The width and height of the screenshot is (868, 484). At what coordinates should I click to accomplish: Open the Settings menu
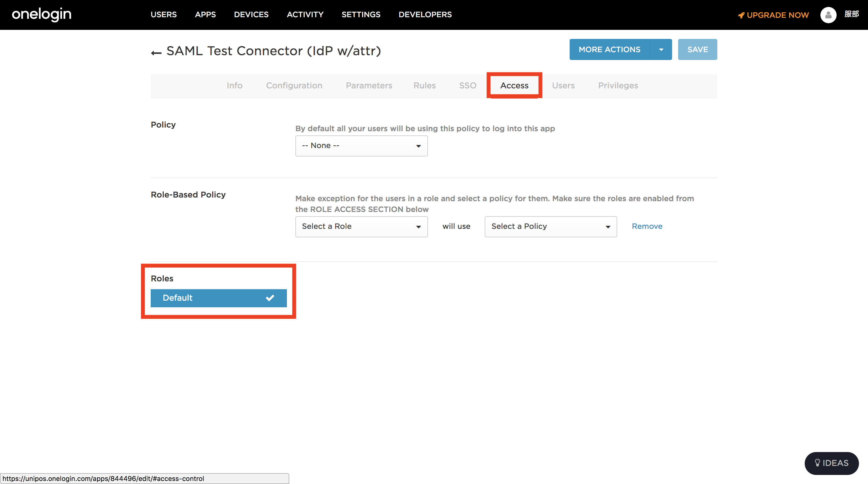(x=361, y=14)
